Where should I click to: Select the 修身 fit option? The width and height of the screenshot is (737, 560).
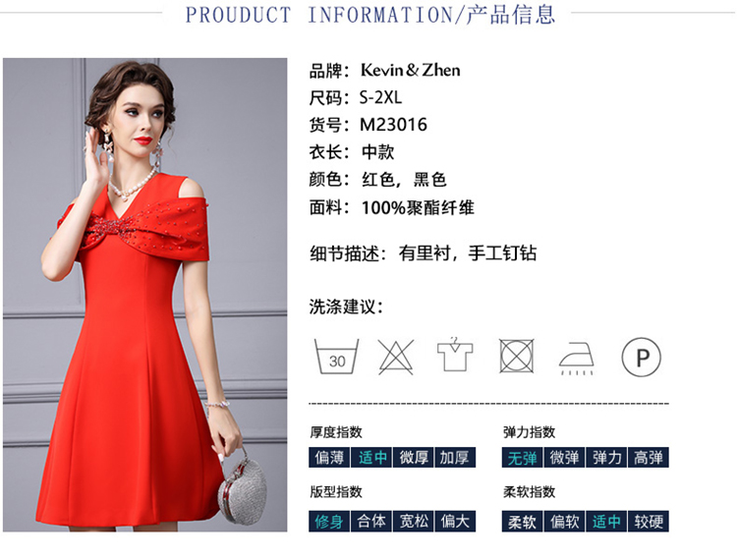tap(329, 521)
